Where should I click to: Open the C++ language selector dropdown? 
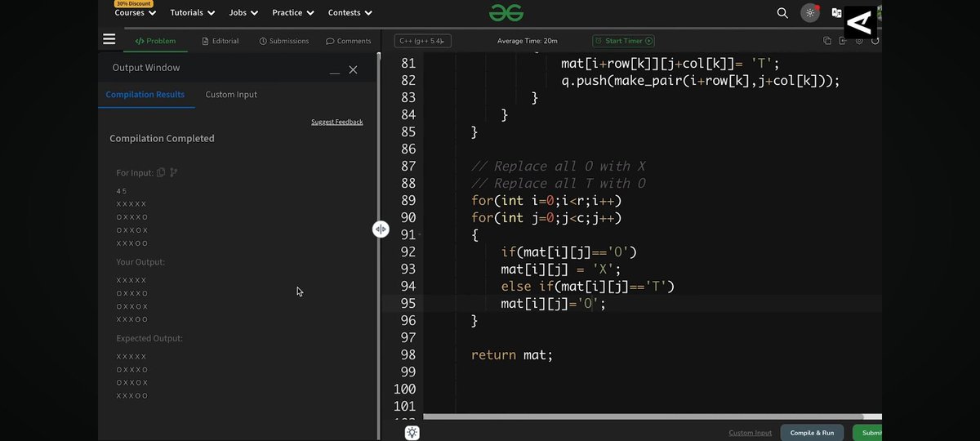(423, 41)
